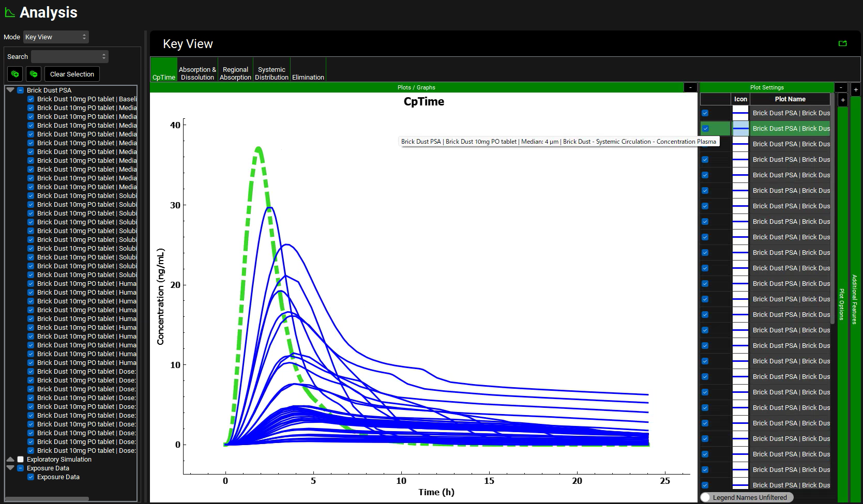The image size is (863, 504).
Task: Expand Plot Options with its plus button
Action: [x=842, y=100]
